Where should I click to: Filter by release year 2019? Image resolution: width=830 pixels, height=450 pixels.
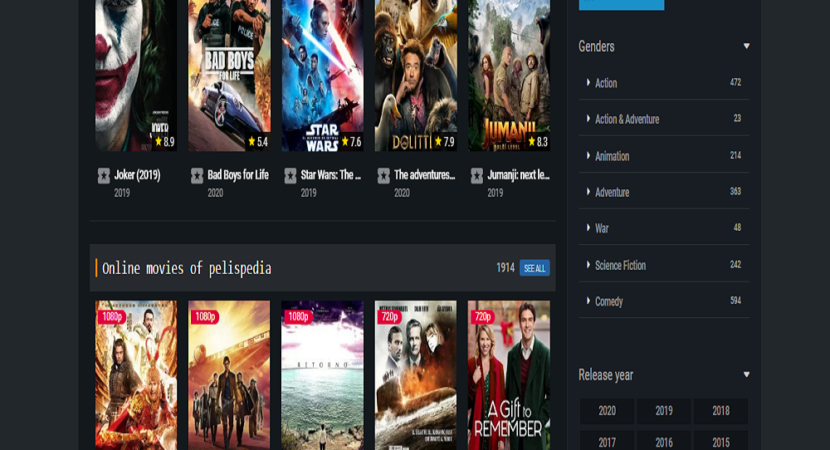tap(664, 411)
